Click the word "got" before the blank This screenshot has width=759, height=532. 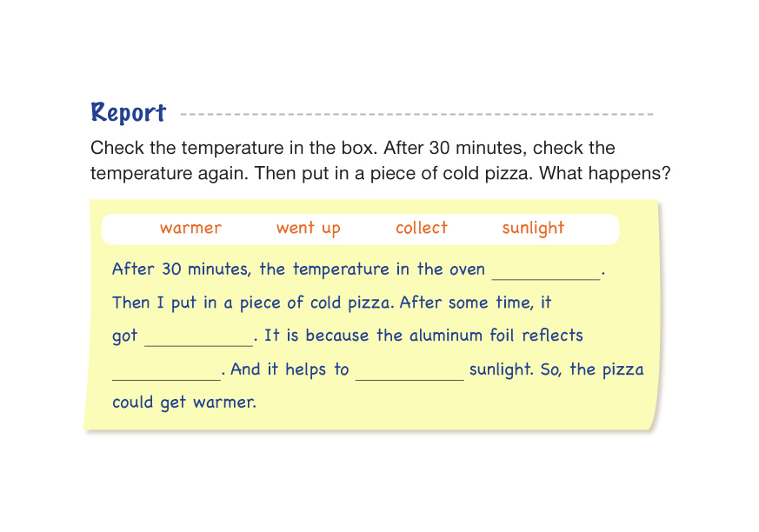[125, 336]
